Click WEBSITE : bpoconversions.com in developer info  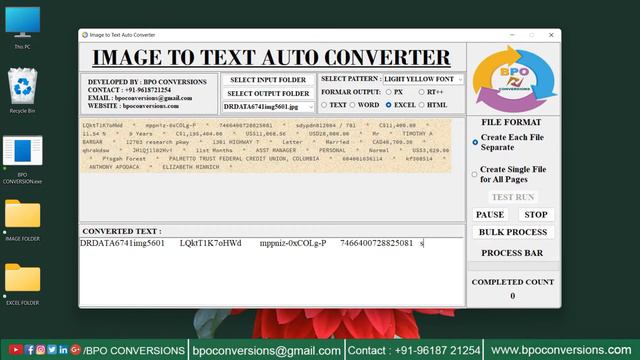click(x=133, y=106)
